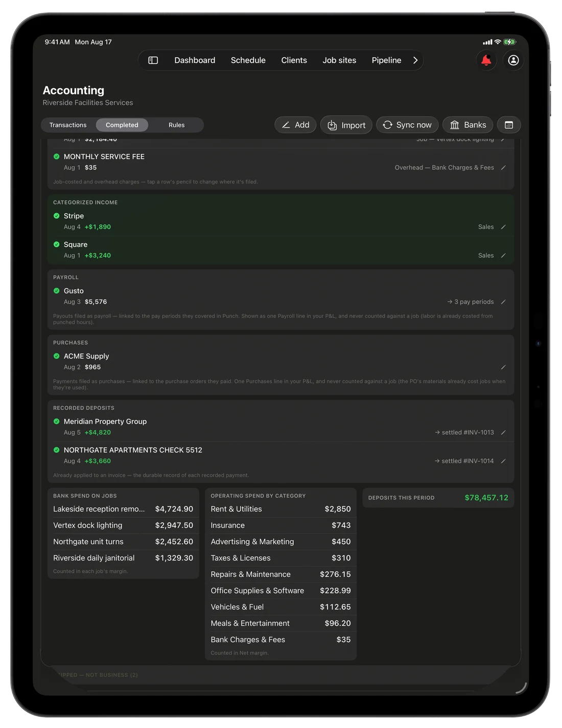Viewport: 562px width, 728px height.
Task: Show more navigation tabs chevron
Action: point(415,60)
